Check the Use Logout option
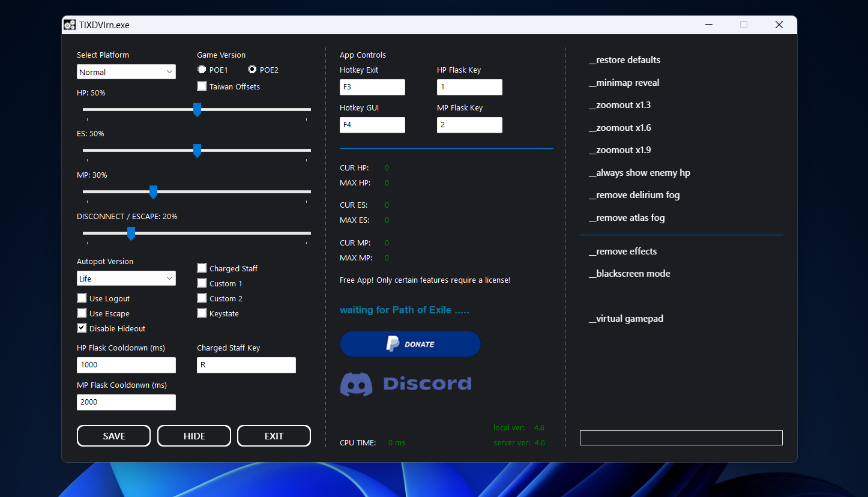The height and width of the screenshot is (497, 868). click(x=82, y=298)
